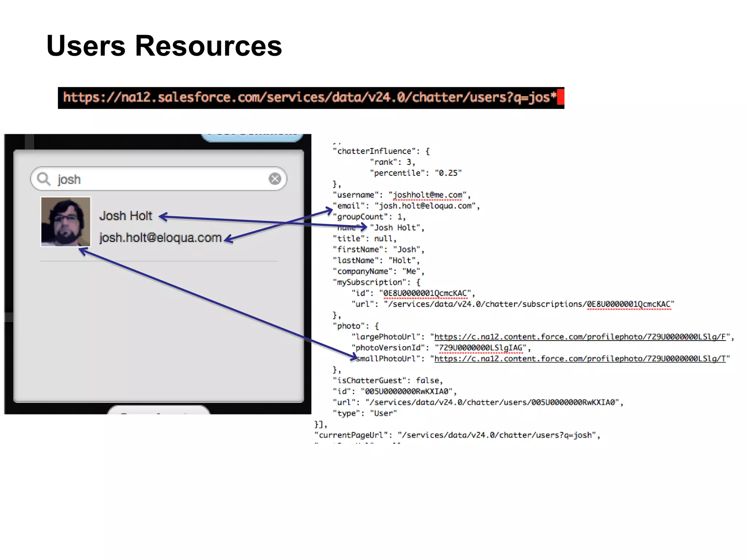Viewport: 747px width, 560px height.
Task: Open the largePhotoUrl link
Action: coord(580,337)
